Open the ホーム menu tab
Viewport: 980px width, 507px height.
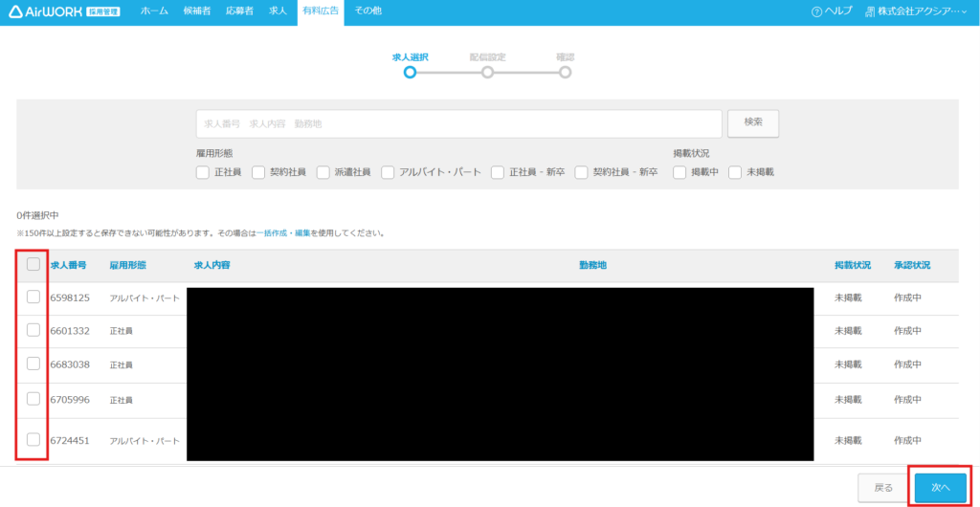click(x=154, y=11)
